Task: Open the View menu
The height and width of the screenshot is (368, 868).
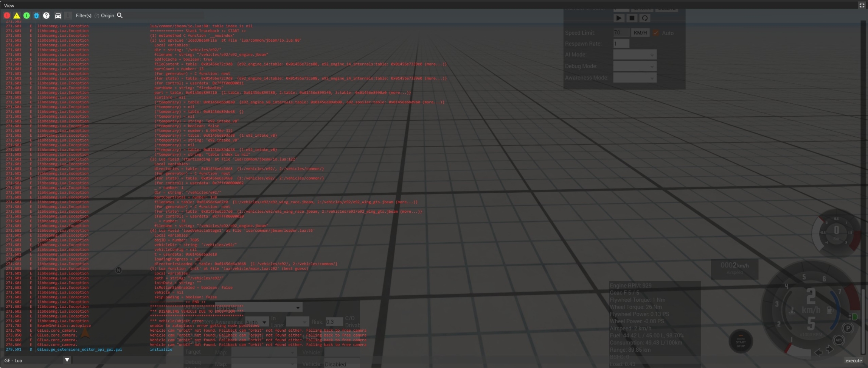Action: point(9,5)
